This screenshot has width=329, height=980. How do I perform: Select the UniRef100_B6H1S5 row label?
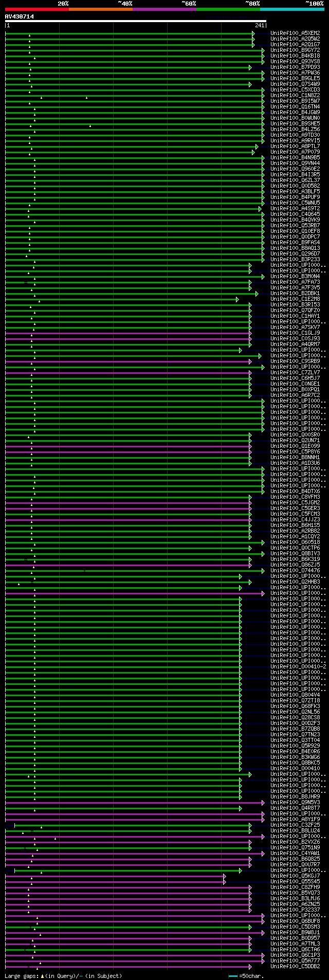point(295,525)
